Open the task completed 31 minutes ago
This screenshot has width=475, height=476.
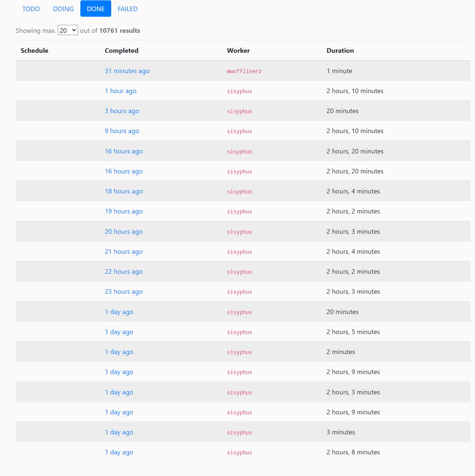(127, 71)
